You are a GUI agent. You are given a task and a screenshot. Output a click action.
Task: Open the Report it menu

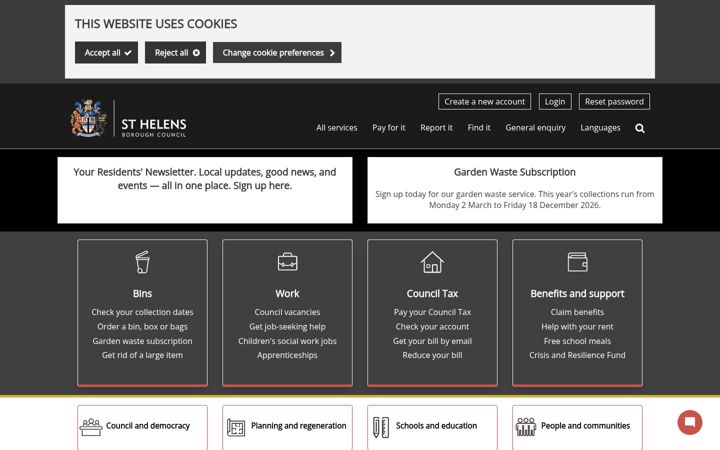click(436, 128)
